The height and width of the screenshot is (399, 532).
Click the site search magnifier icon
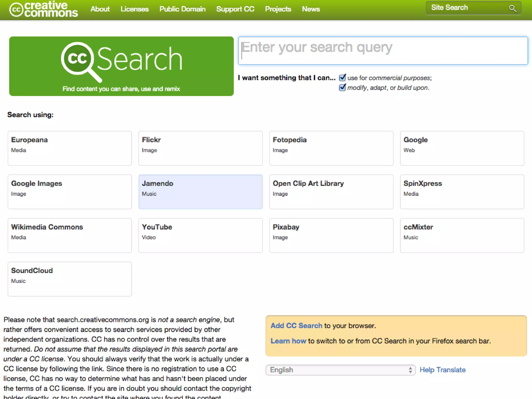513,9
